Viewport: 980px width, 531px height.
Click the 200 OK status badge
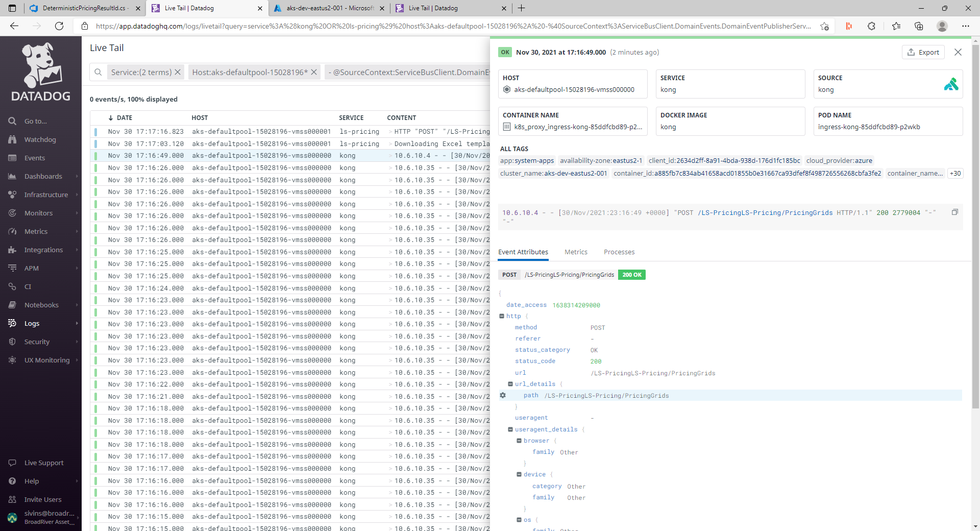click(632, 275)
